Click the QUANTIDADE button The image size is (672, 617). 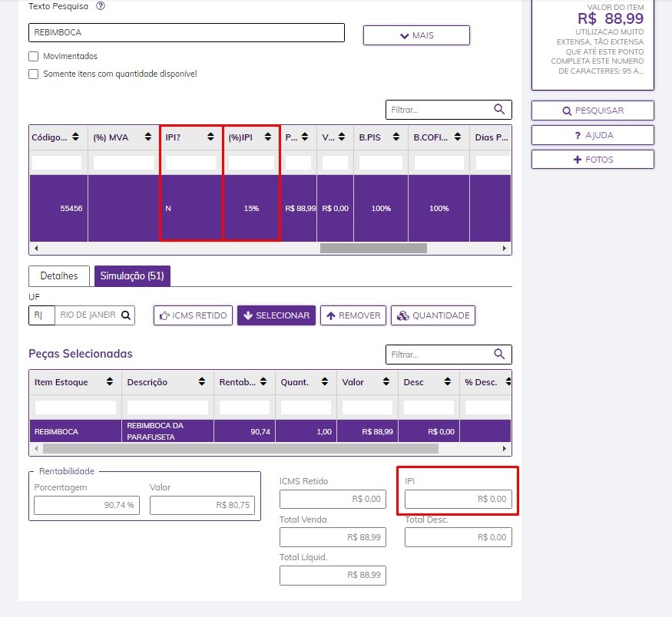pyautogui.click(x=433, y=315)
